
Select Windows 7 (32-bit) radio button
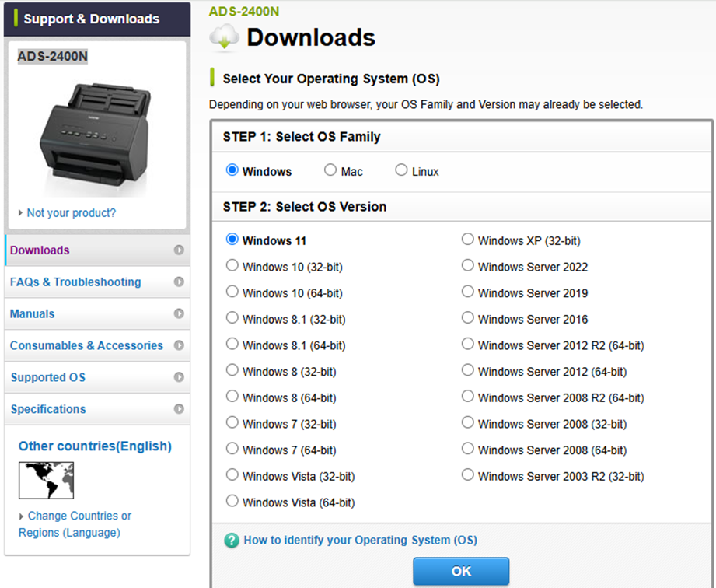(232, 422)
